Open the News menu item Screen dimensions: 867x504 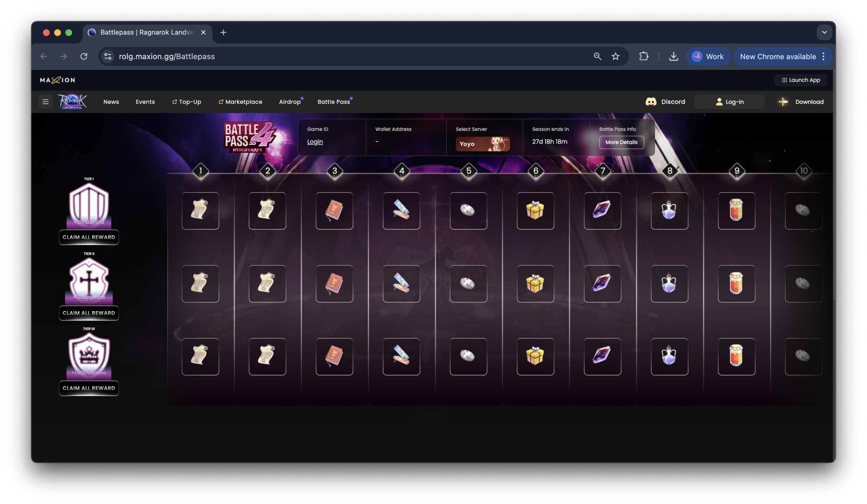[x=111, y=102]
